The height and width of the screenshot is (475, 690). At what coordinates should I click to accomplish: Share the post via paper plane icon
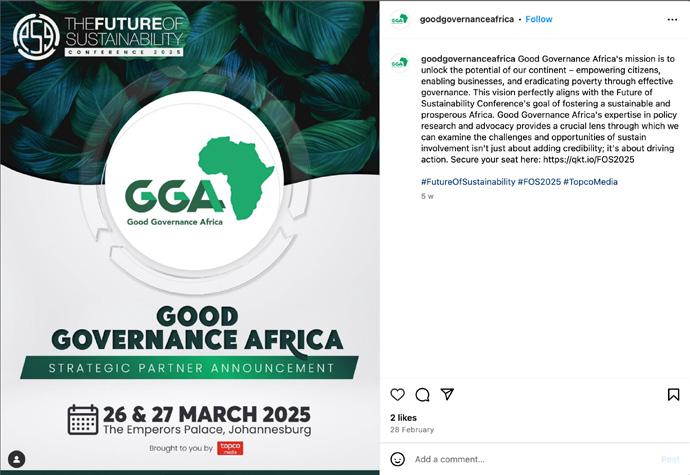[447, 394]
